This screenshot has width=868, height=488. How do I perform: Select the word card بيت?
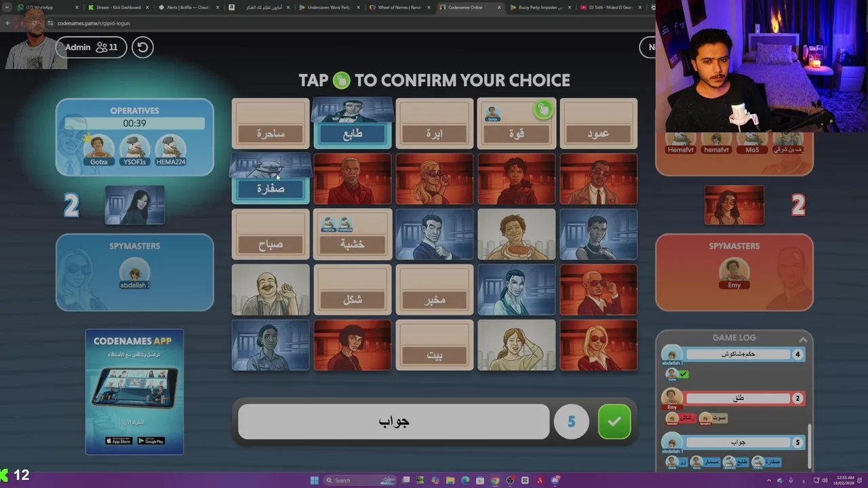pos(435,346)
